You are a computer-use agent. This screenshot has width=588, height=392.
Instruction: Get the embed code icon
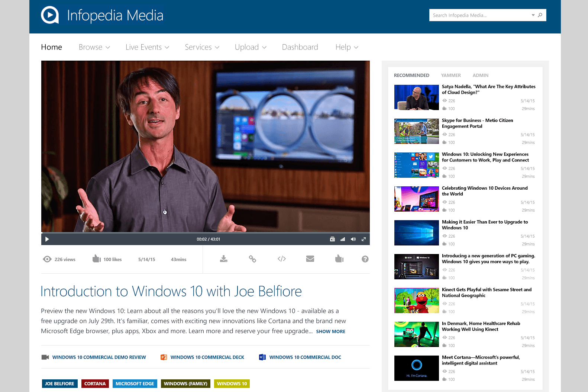coord(282,259)
